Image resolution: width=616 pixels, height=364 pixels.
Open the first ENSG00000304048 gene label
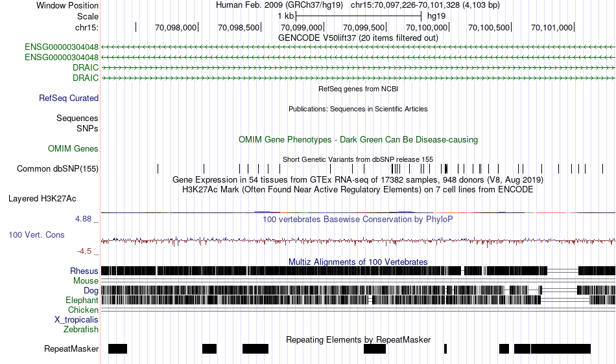point(62,47)
